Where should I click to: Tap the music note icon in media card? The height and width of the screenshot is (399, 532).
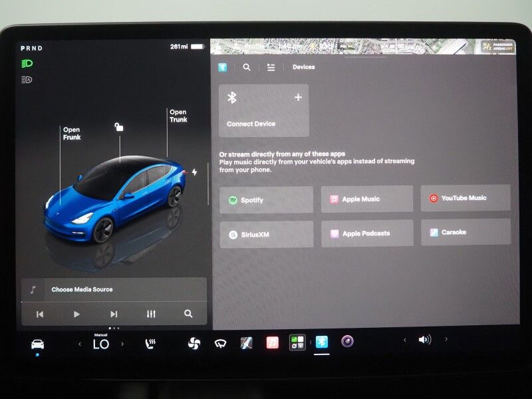click(33, 289)
